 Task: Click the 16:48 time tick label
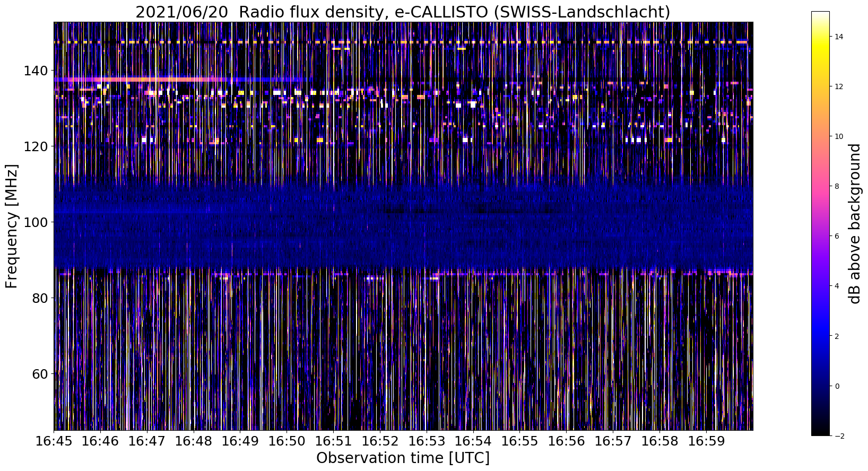tap(194, 441)
